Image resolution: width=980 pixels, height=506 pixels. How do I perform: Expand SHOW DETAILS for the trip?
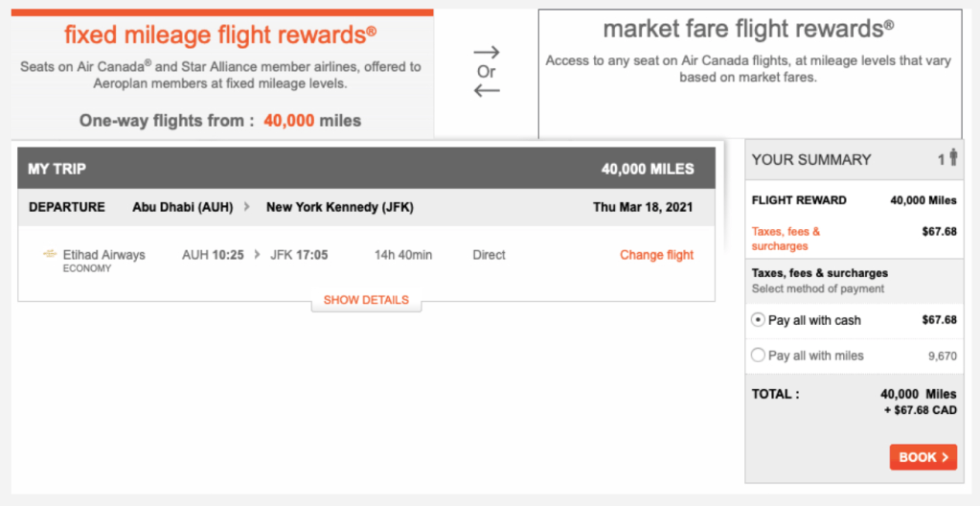click(x=366, y=300)
